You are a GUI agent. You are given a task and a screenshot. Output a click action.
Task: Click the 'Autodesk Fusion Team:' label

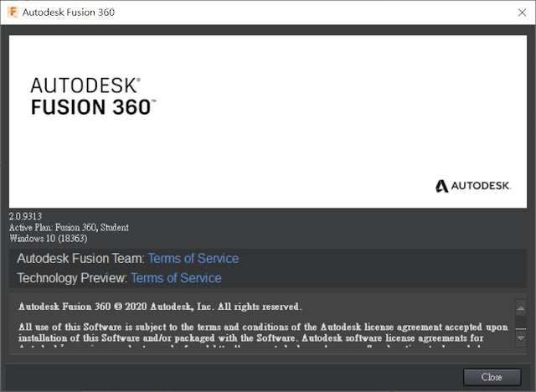click(x=81, y=258)
